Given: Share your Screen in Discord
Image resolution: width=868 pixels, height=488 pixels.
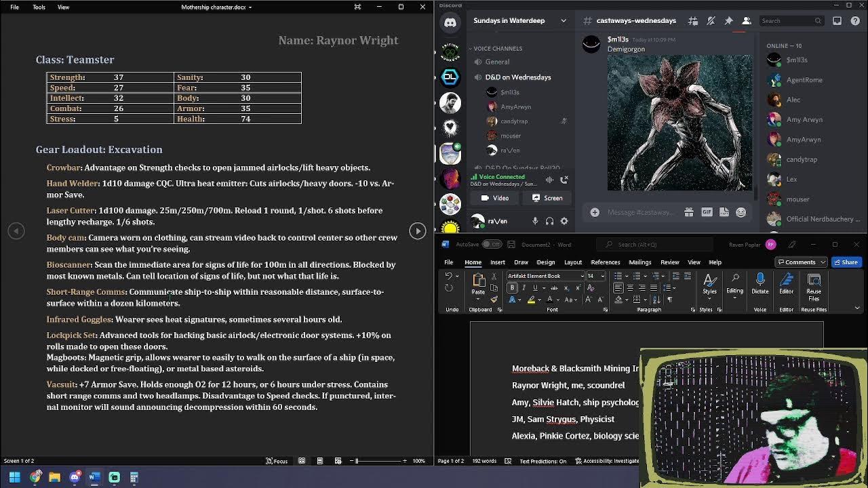Looking at the screenshot, I should 547,198.
